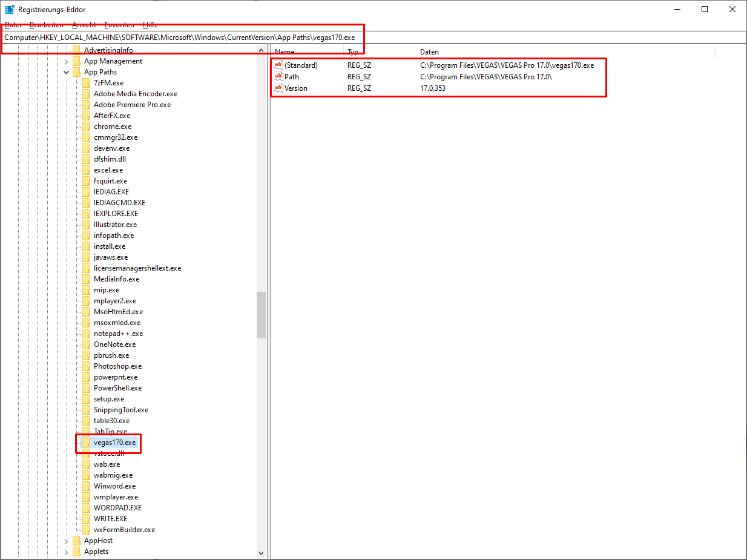The height and width of the screenshot is (560, 747).
Task: Click the Registry Editor app icon in title bar
Action: pyautogui.click(x=10, y=9)
